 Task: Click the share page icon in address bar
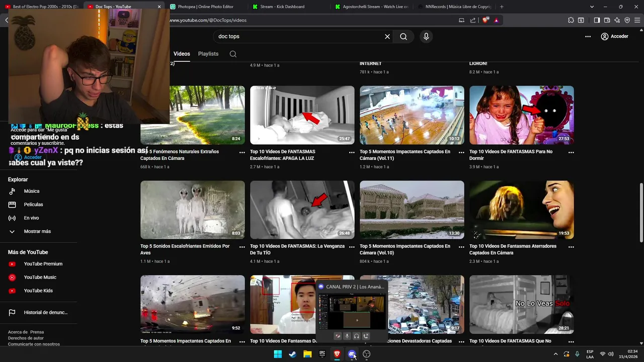pyautogui.click(x=473, y=20)
